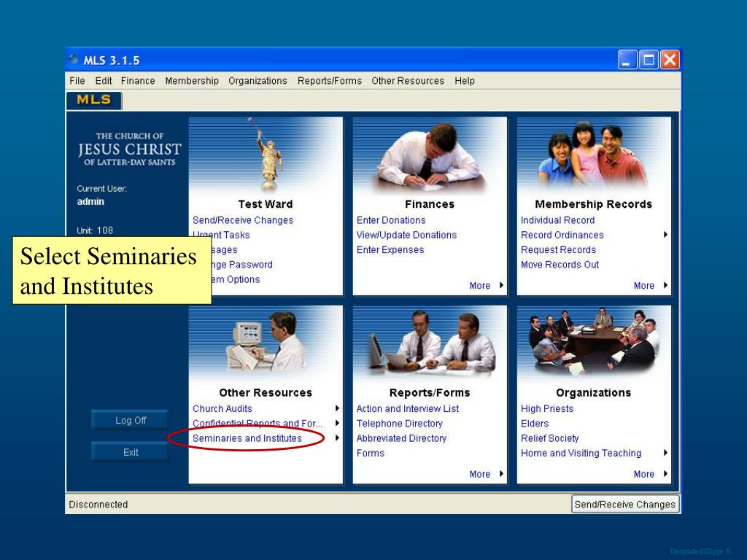Screen dimensions: 747x560
Task: Switch to the MLS tab
Action: (x=94, y=100)
